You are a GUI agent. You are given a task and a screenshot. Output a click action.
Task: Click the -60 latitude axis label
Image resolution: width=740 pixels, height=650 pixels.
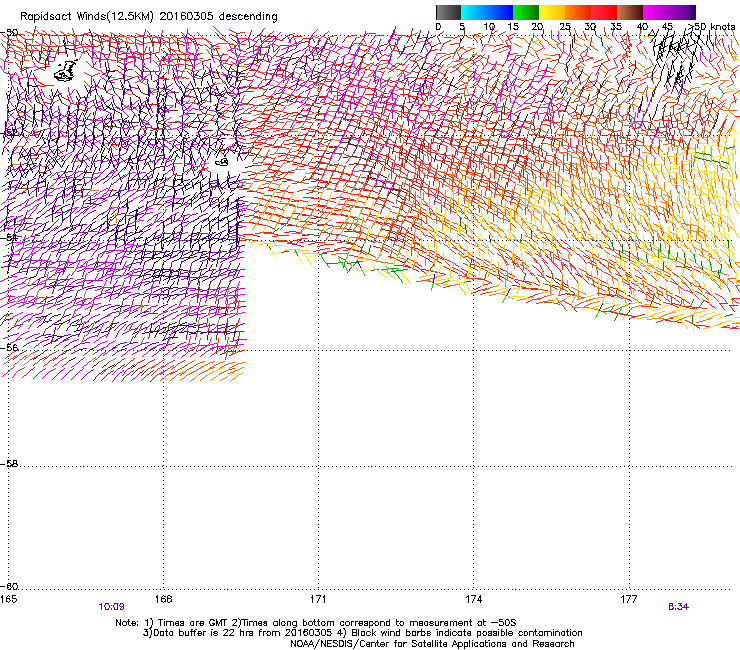tap(10, 586)
